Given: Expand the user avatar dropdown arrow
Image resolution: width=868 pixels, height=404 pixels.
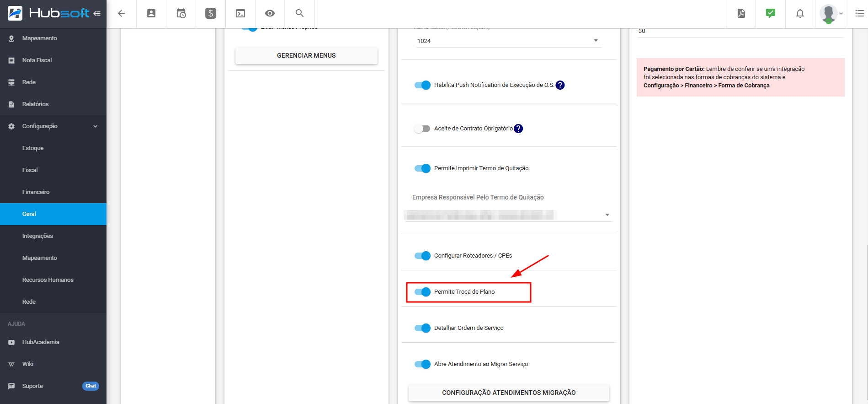Looking at the screenshot, I should coord(841,14).
